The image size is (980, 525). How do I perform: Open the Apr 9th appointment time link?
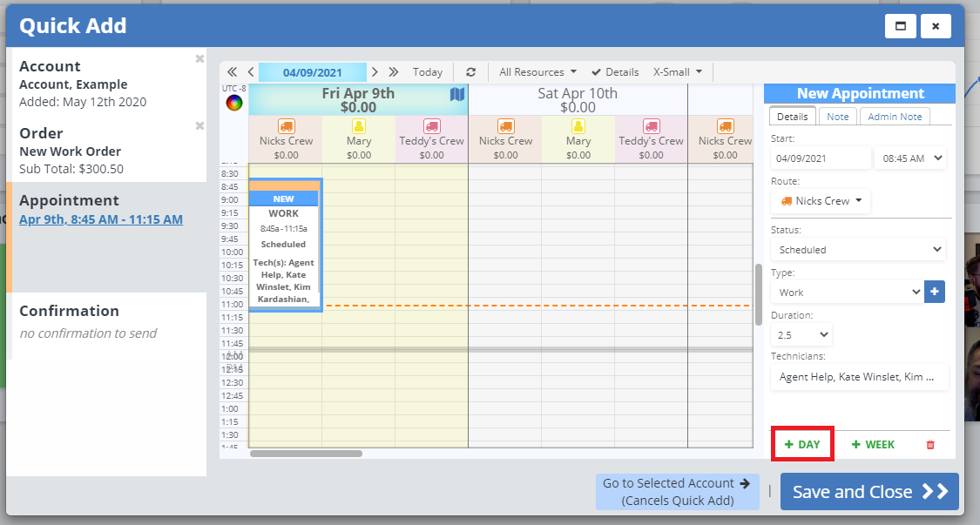point(101,219)
